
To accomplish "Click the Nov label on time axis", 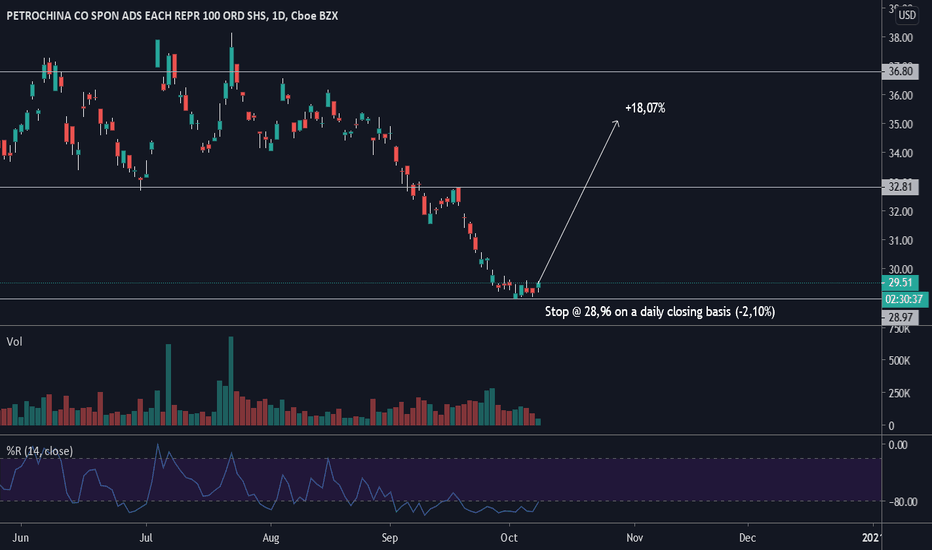I will coord(634,538).
